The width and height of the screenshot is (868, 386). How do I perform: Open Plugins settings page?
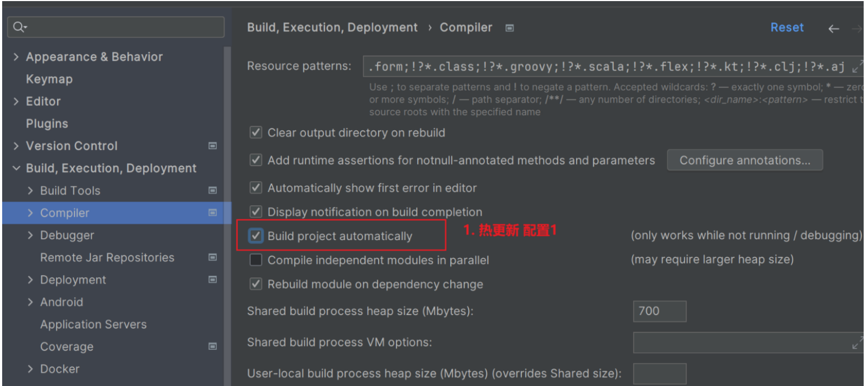47,124
